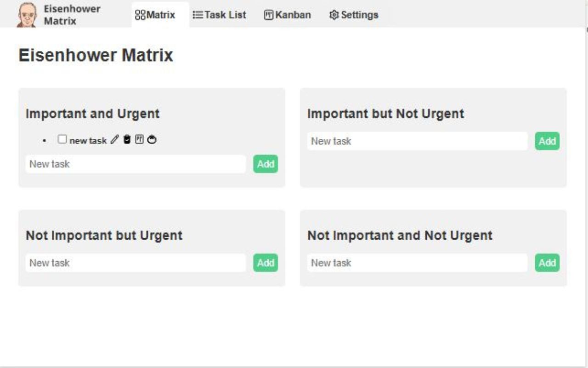Viewport: 588px width, 368px height.
Task: Focus the Important and Urgent new task field
Action: [x=136, y=164]
